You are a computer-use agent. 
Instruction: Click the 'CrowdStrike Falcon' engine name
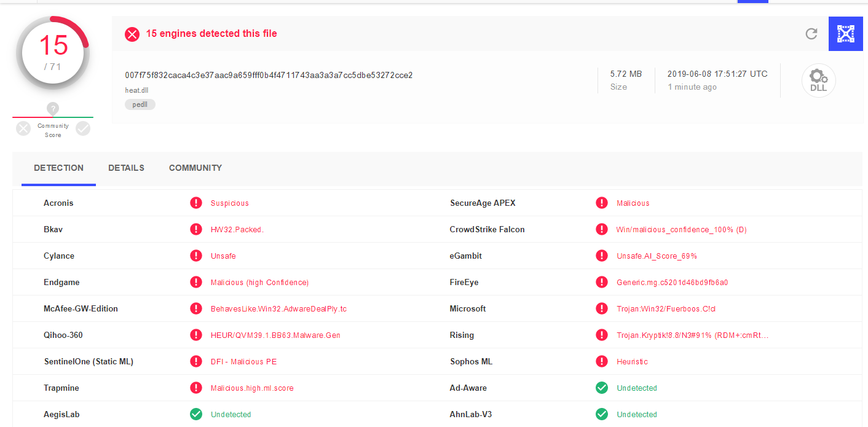(x=487, y=230)
